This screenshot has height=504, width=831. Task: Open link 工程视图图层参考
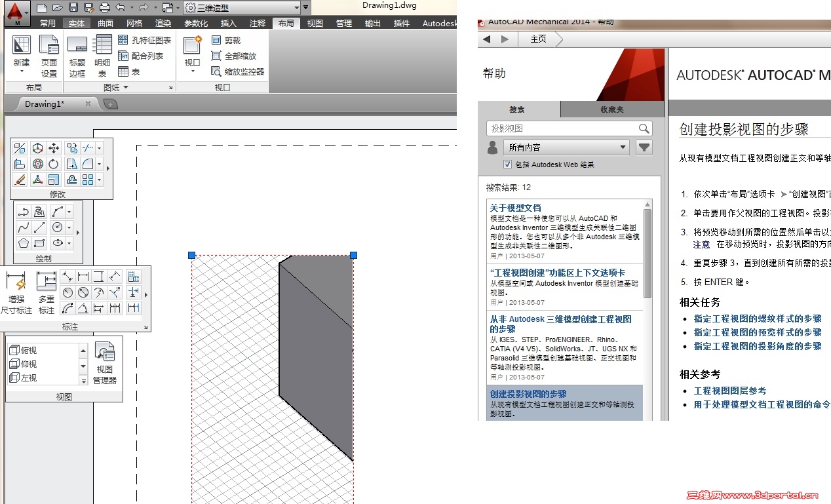coord(730,391)
